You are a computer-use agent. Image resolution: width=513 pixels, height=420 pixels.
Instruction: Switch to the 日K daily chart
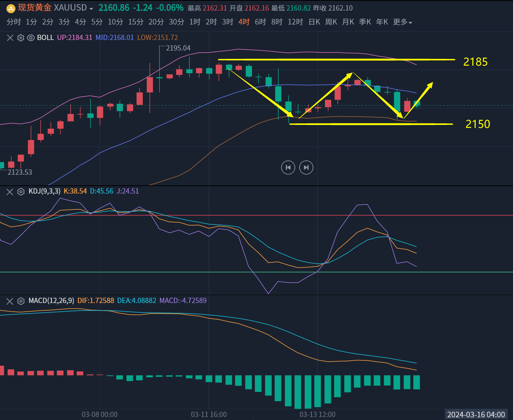point(314,22)
